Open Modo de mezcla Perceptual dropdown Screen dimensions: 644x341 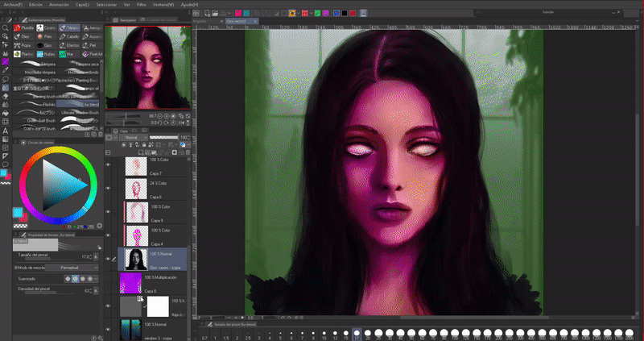click(x=72, y=267)
